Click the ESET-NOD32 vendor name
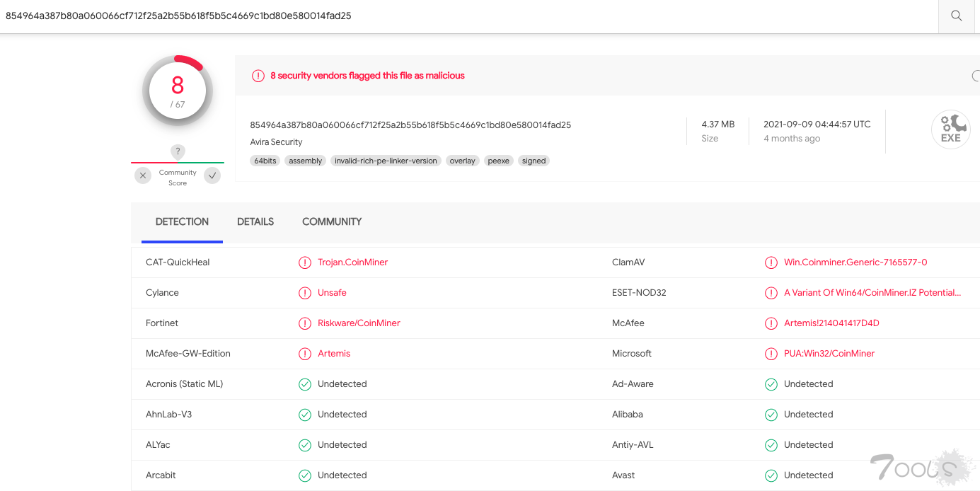Screen dimensions: 980x491 639,292
